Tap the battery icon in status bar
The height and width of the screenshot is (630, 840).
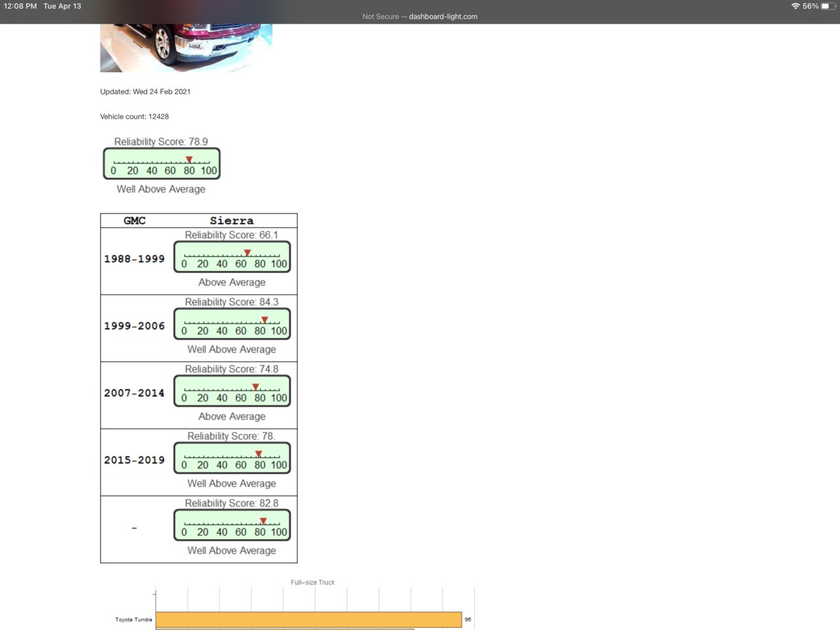coord(829,6)
